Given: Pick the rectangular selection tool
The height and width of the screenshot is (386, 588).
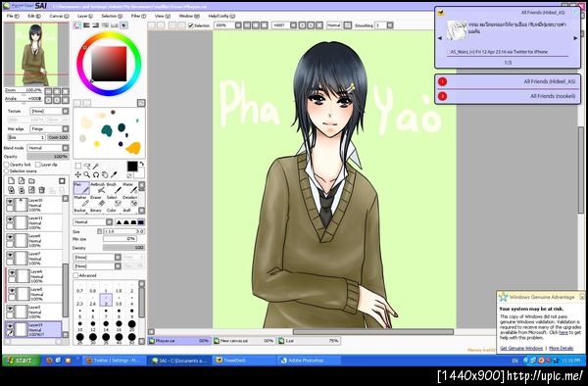Looking at the screenshot, I should coord(78,166).
